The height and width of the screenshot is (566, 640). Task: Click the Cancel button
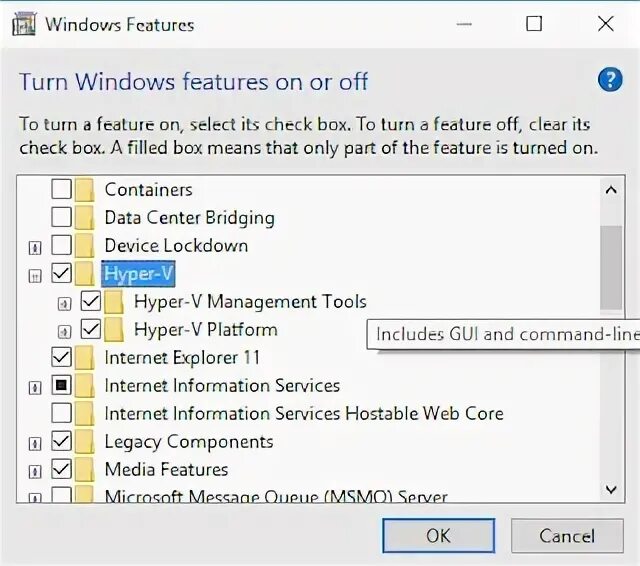coord(567,535)
